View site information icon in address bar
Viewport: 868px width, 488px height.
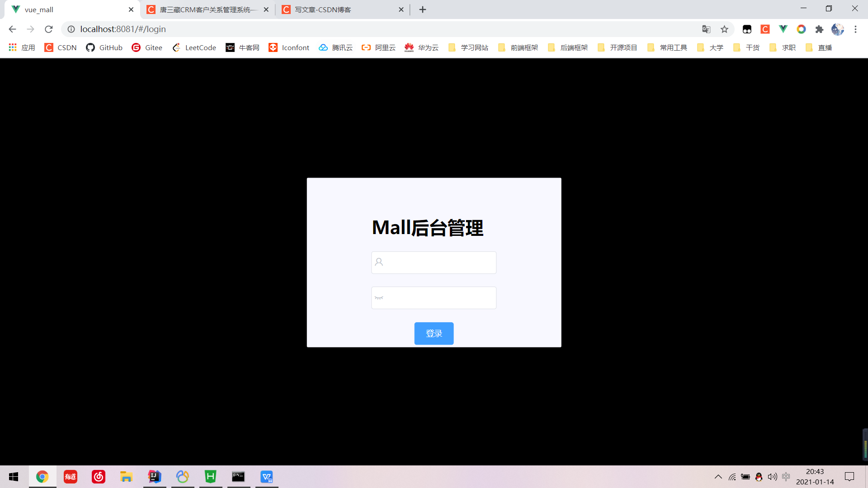click(x=71, y=29)
